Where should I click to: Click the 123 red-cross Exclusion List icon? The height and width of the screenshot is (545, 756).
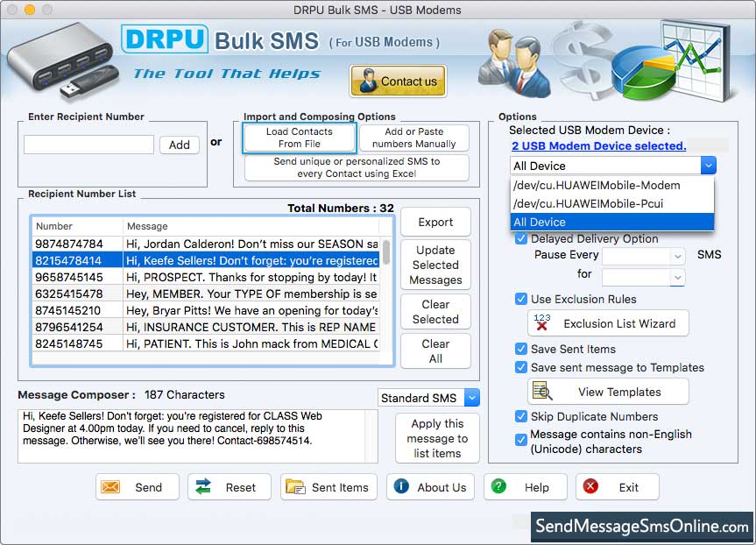[542, 322]
